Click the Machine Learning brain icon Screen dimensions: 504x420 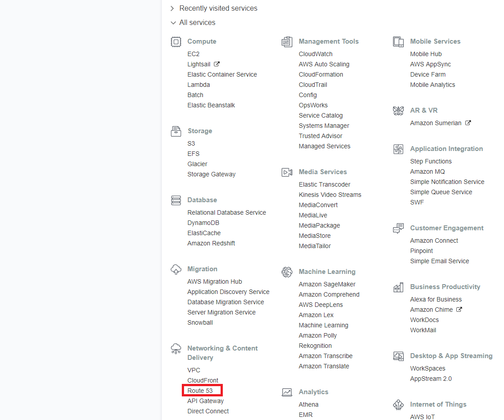pyautogui.click(x=287, y=272)
